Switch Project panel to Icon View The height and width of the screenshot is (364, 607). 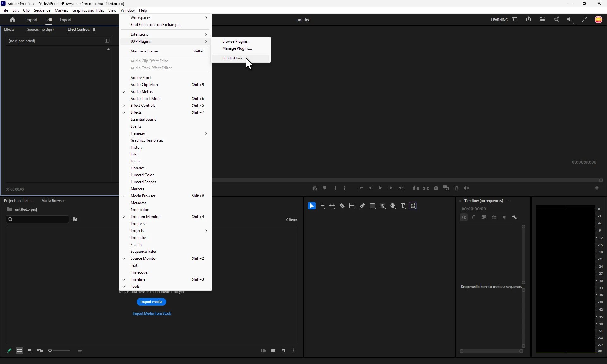(30, 350)
